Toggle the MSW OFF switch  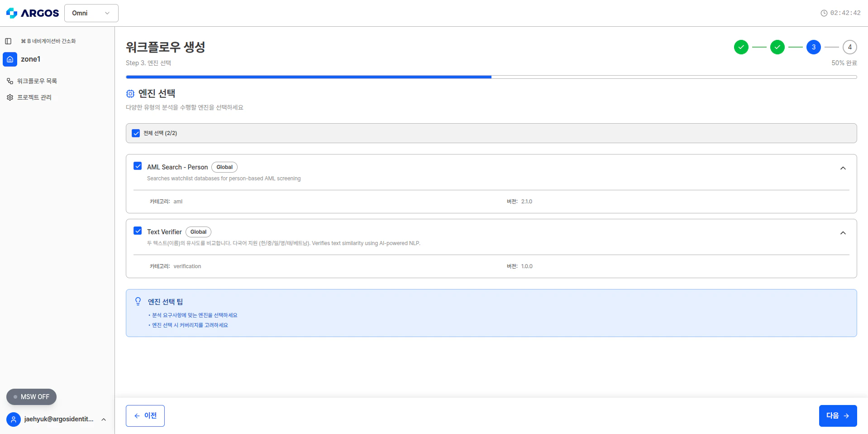(31, 397)
